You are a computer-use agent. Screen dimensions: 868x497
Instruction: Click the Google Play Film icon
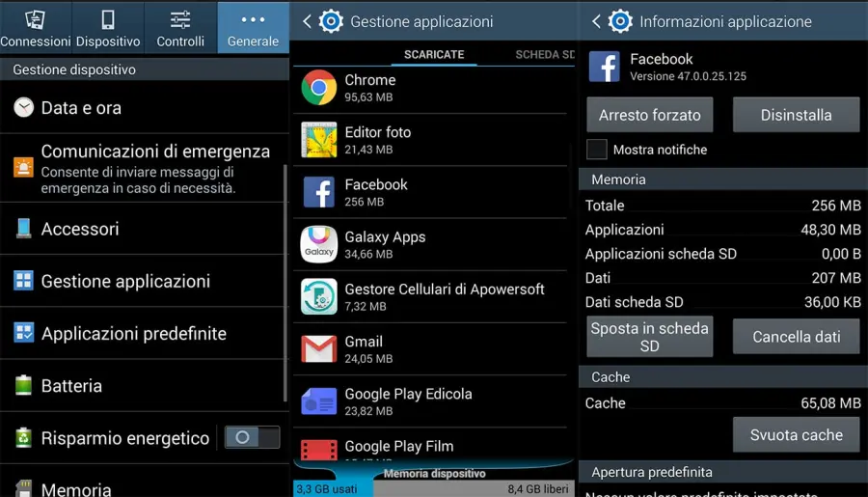[319, 450]
